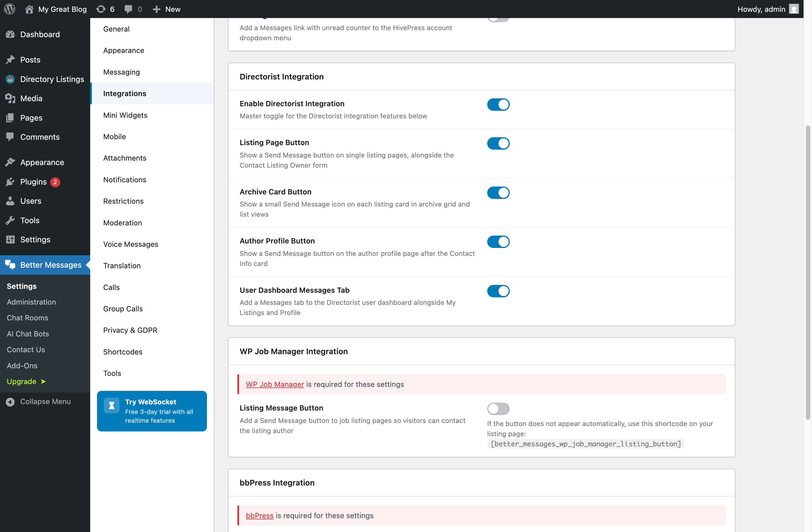Click the Dashboard gauge icon
The image size is (812, 532).
pyautogui.click(x=10, y=34)
